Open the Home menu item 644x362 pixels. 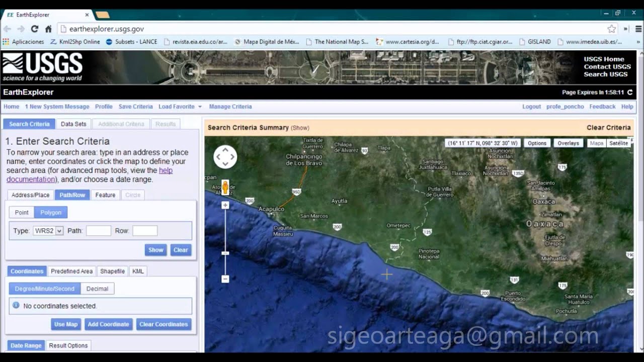[x=11, y=107]
